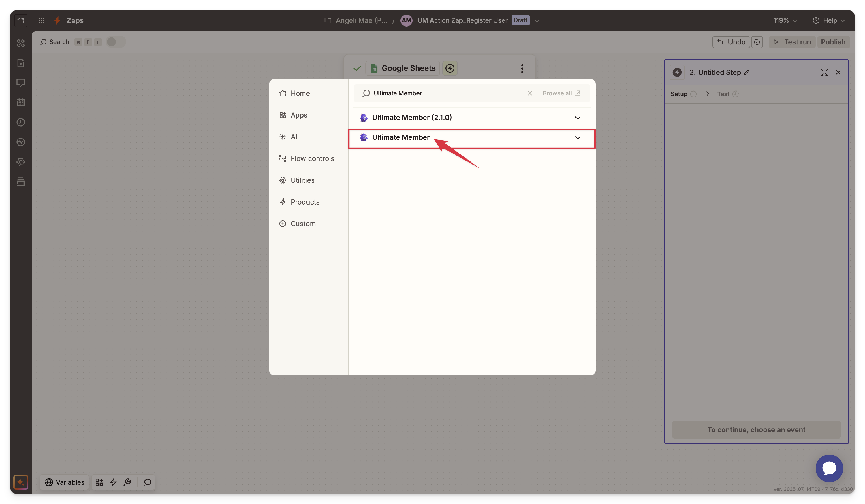Select the Ultimate Member app result
The width and height of the screenshot is (865, 504).
tap(472, 137)
